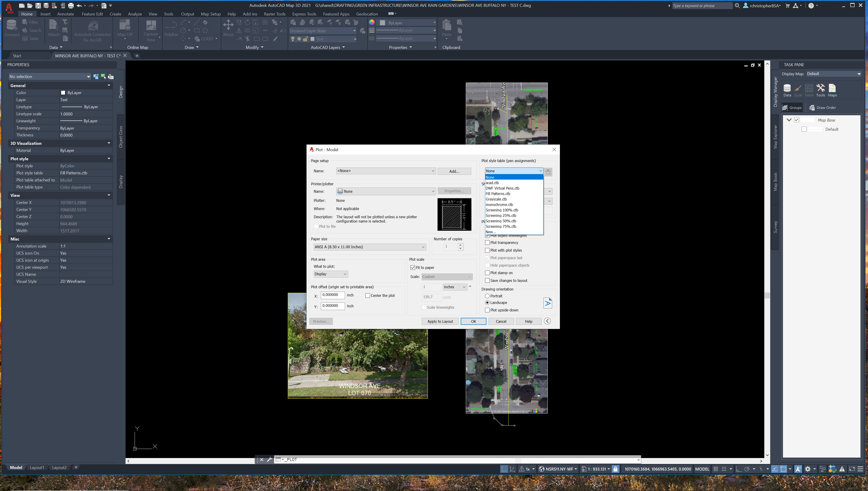Check the Map Base checkbox in Task Pane
Image resolution: width=868 pixels, height=491 pixels.
pyautogui.click(x=797, y=120)
